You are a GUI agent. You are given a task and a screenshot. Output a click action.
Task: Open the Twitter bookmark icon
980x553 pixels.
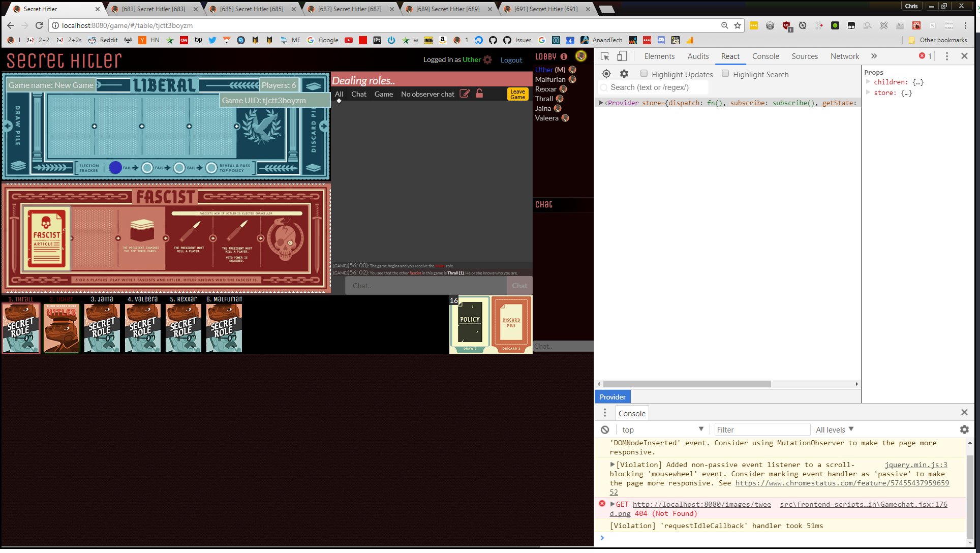tap(212, 40)
